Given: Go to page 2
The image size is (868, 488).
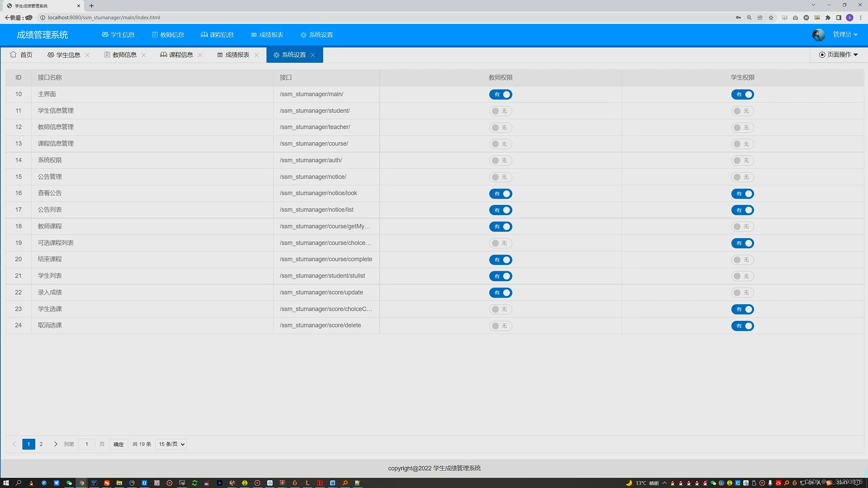Looking at the screenshot, I should (x=41, y=444).
